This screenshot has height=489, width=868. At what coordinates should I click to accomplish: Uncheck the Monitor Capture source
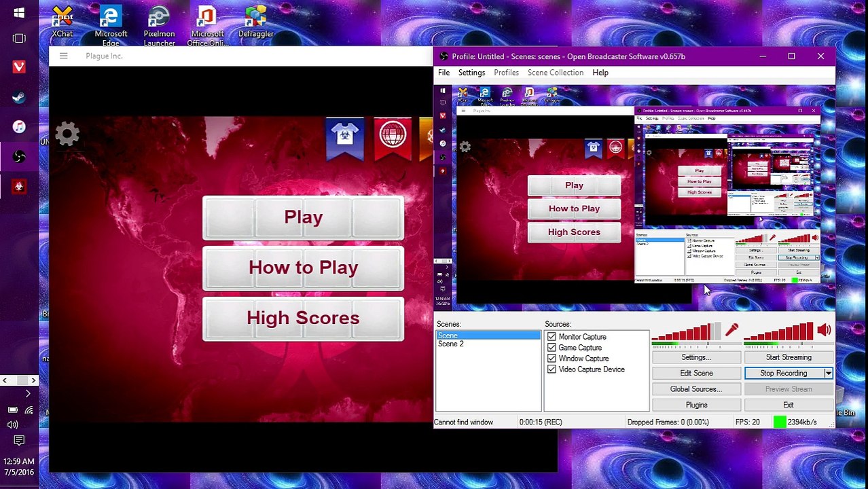(x=551, y=337)
